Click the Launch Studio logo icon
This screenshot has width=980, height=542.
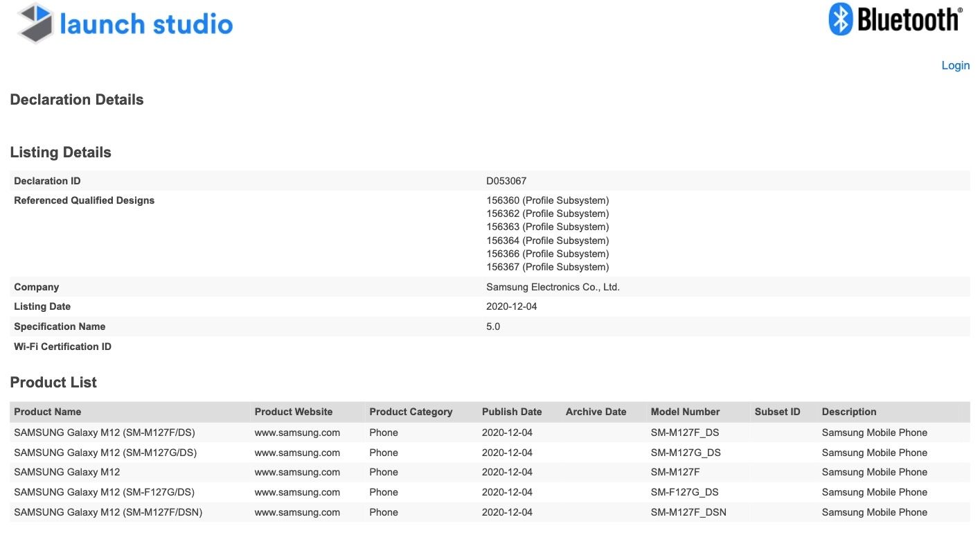(36, 23)
